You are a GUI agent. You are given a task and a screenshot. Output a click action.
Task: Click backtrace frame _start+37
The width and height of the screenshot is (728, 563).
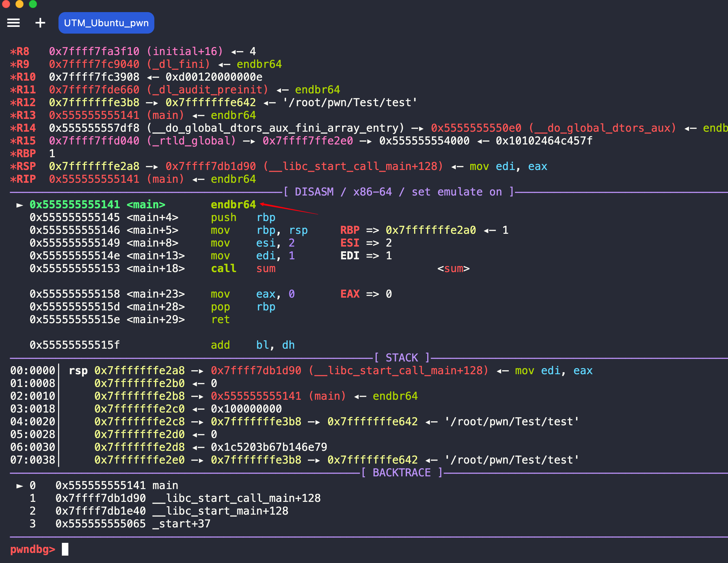[x=181, y=524]
